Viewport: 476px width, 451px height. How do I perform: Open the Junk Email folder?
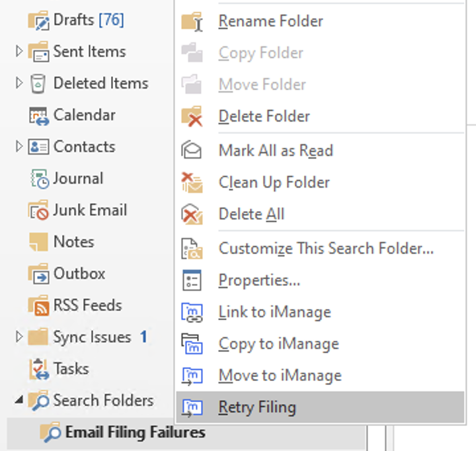(x=90, y=210)
